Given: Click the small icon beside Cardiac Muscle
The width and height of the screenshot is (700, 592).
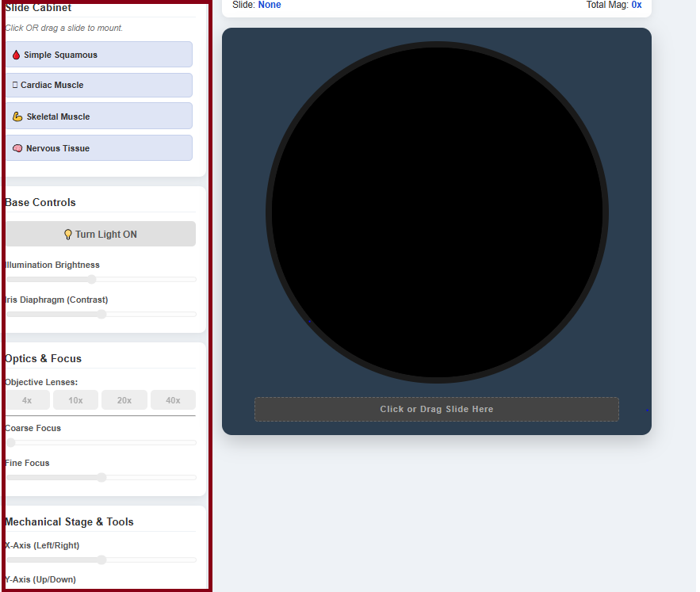Looking at the screenshot, I should pyautogui.click(x=15, y=85).
